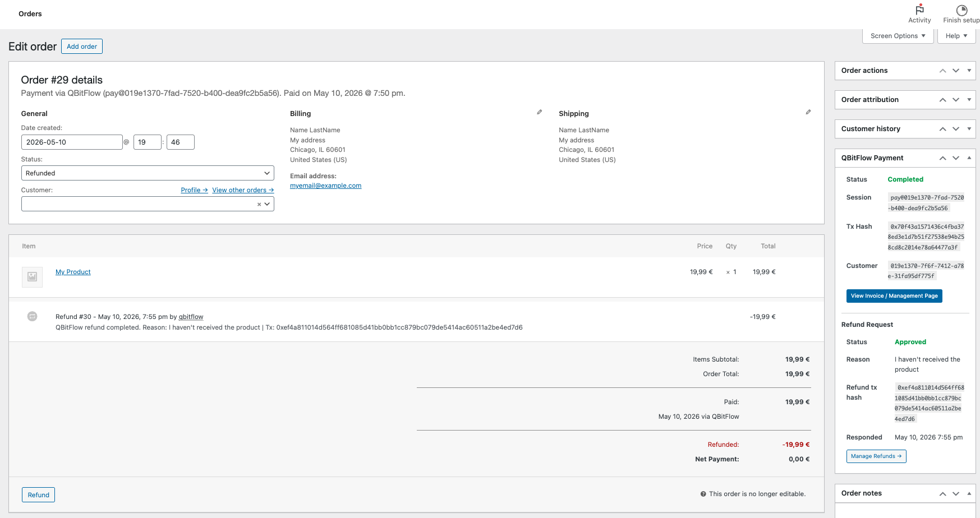The image size is (980, 518).
Task: Move Order attribution panel down
Action: pos(956,100)
